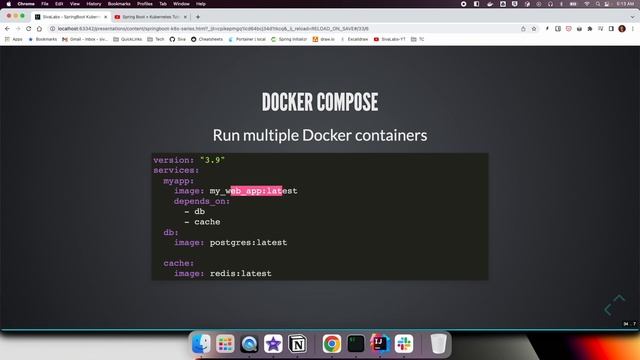Open the Tab menu
Viewport: 640px width, 360px height.
163,4
